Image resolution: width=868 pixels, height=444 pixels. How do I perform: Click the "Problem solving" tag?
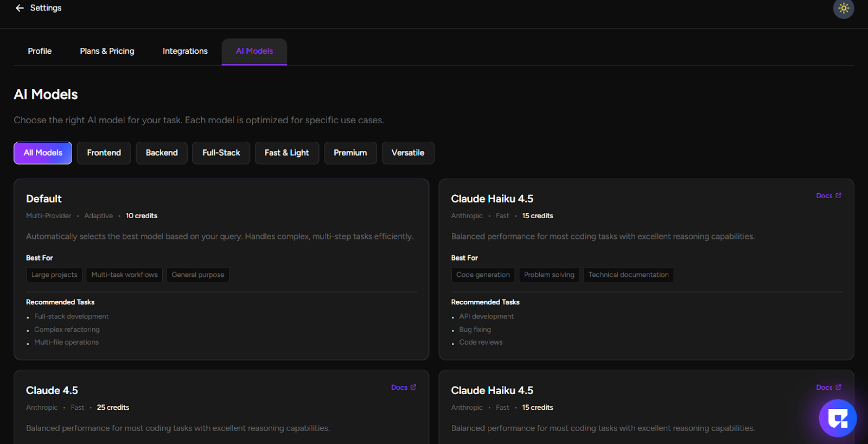pyautogui.click(x=549, y=275)
